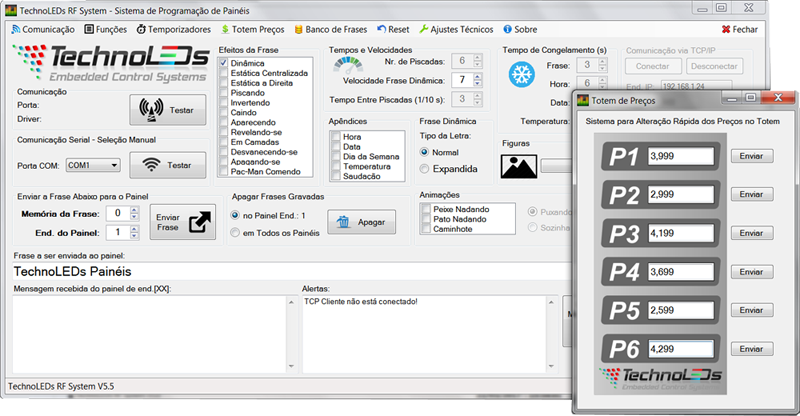Click the antenna Testar communication button
The width and height of the screenshot is (800, 416).
[168, 110]
